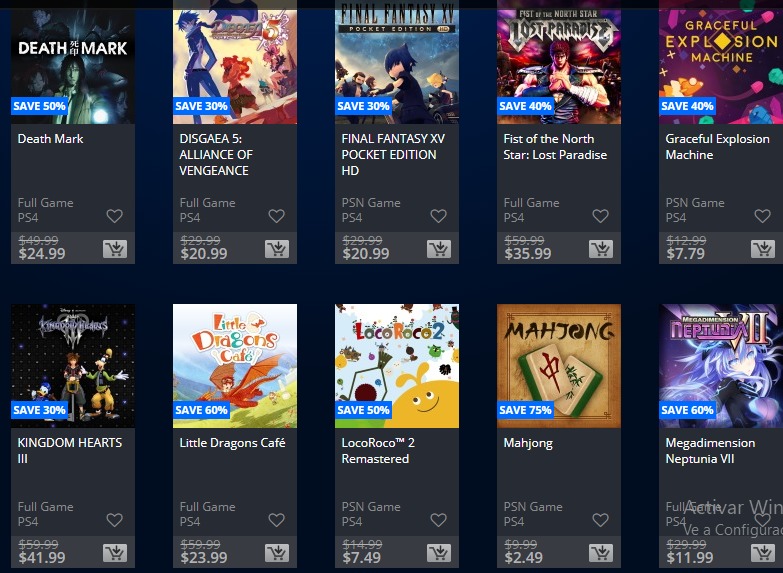Image resolution: width=783 pixels, height=573 pixels.
Task: Add Death Mark to cart
Action: [115, 249]
